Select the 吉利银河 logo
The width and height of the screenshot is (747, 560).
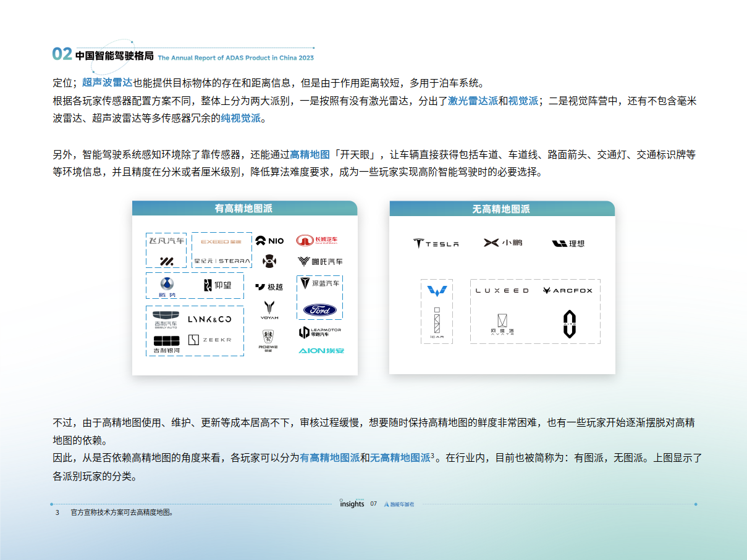pyautogui.click(x=166, y=345)
